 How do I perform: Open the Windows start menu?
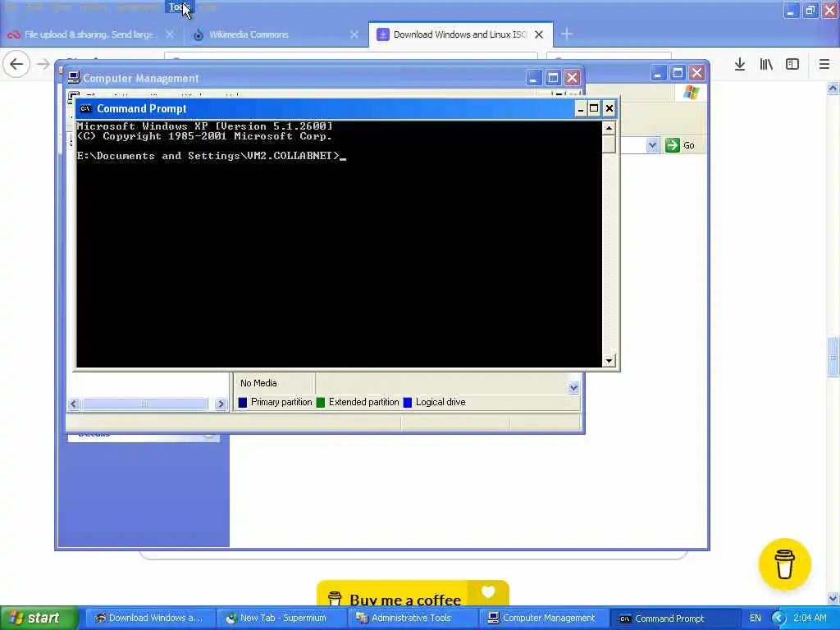tap(39, 619)
